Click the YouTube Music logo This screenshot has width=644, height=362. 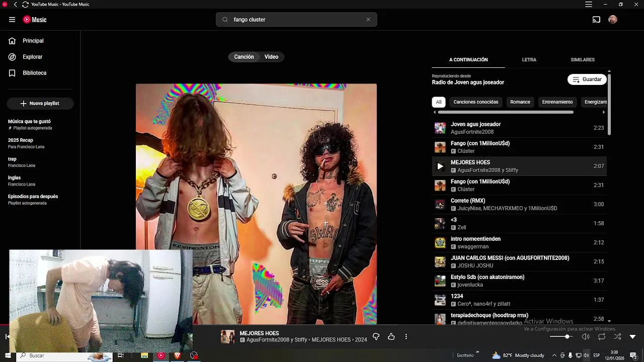point(35,20)
